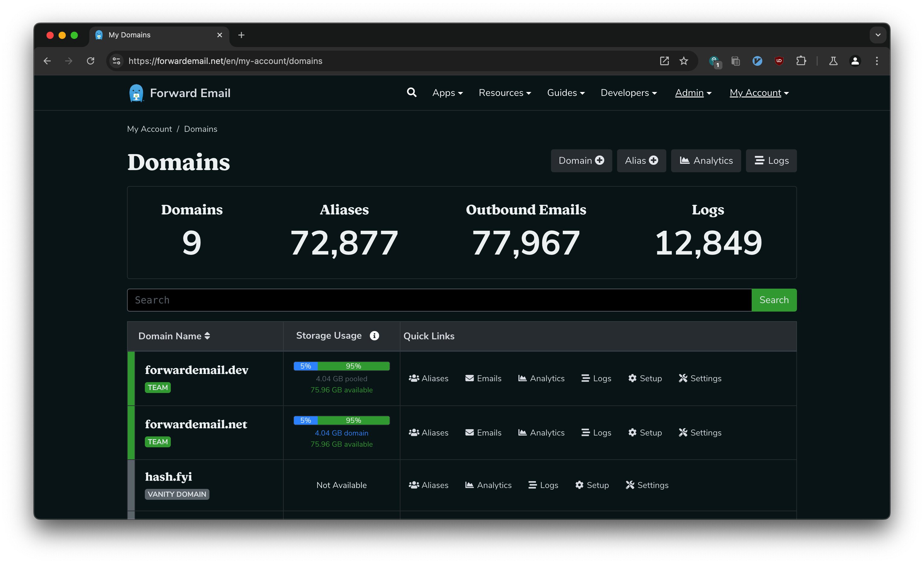Open the forwardemail.dev domain link

click(196, 370)
